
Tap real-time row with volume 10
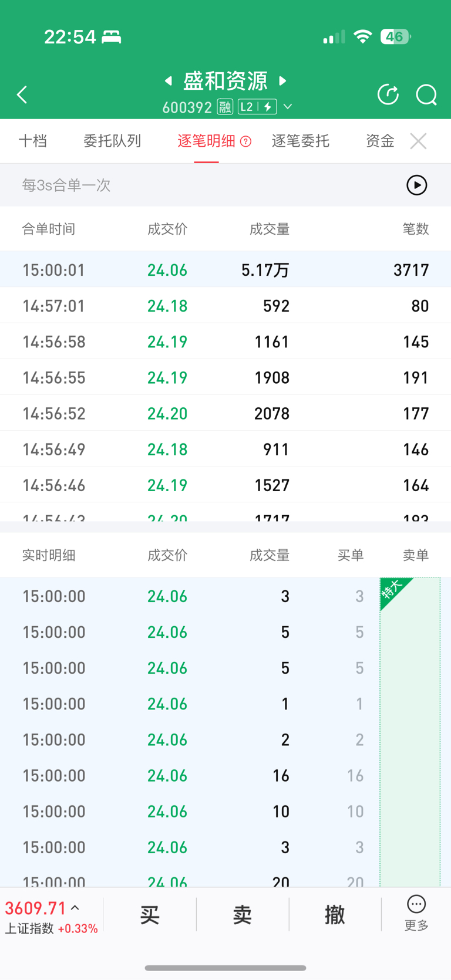225,811
